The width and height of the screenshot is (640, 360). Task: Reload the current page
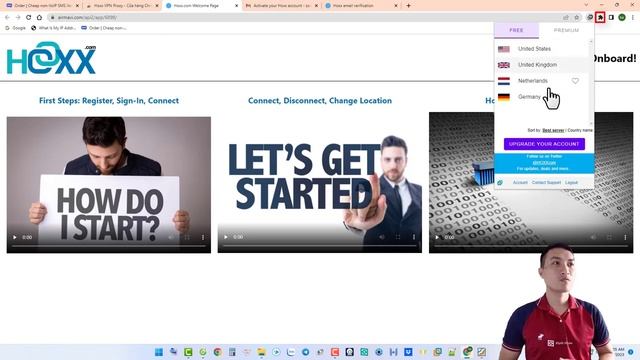pos(29,18)
